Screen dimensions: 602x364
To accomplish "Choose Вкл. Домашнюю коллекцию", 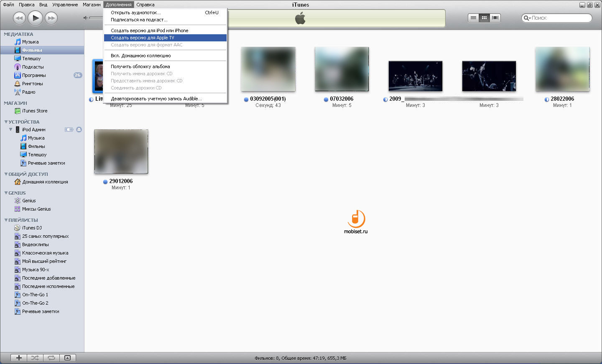I will coord(165,56).
